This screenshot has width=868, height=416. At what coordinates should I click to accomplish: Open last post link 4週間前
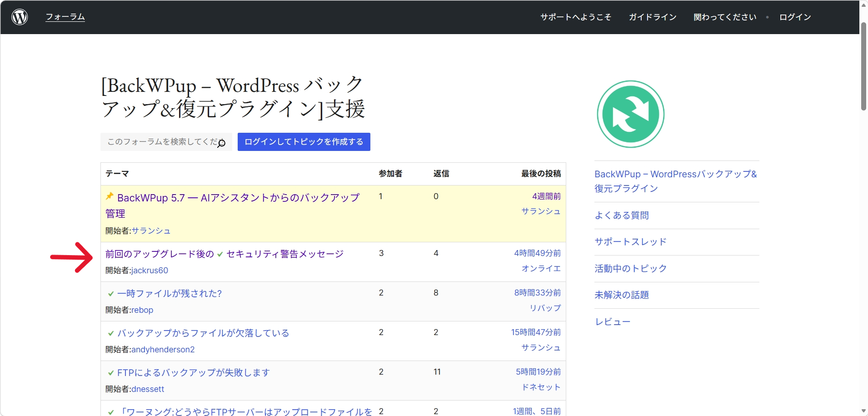pyautogui.click(x=546, y=196)
